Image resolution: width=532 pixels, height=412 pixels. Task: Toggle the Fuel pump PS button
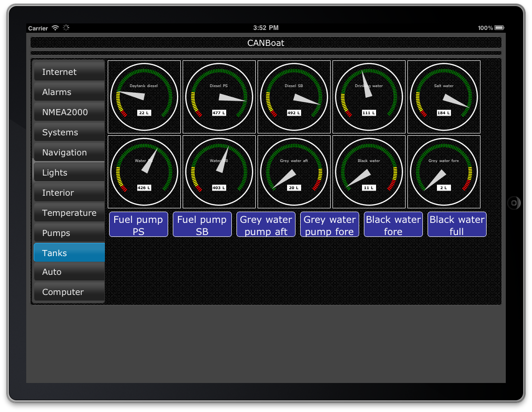pyautogui.click(x=139, y=224)
